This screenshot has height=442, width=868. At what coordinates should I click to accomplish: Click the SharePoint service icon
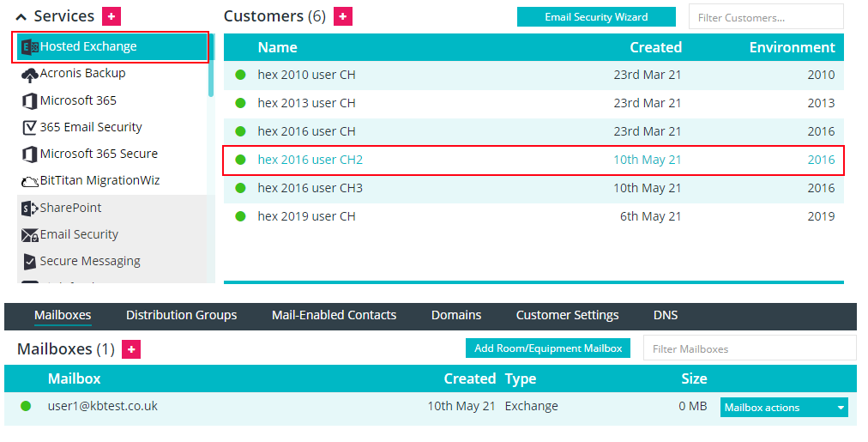pyautogui.click(x=30, y=209)
